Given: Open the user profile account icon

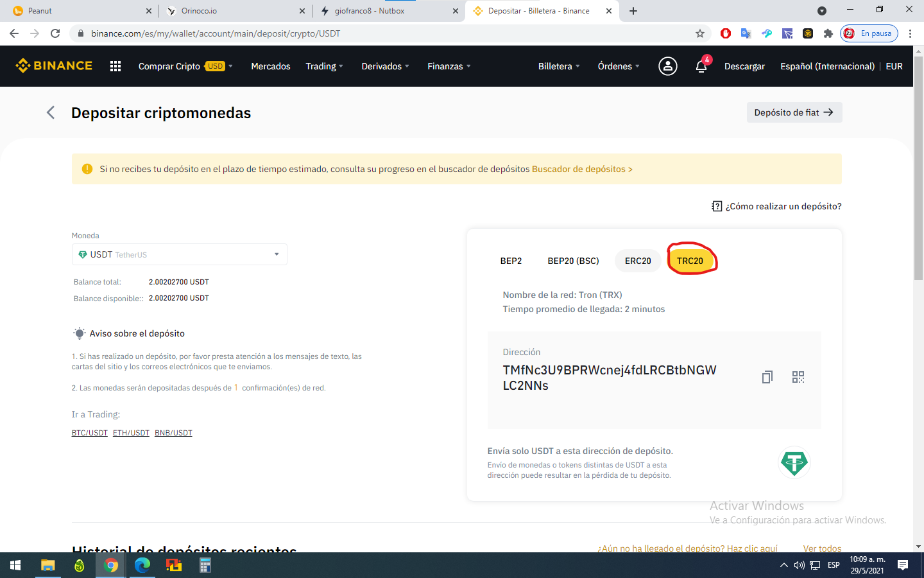Looking at the screenshot, I should (x=668, y=66).
